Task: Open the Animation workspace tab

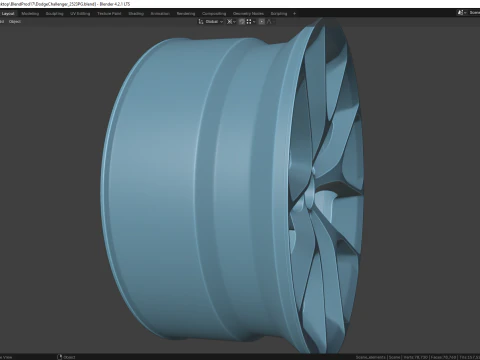Action: click(x=160, y=14)
